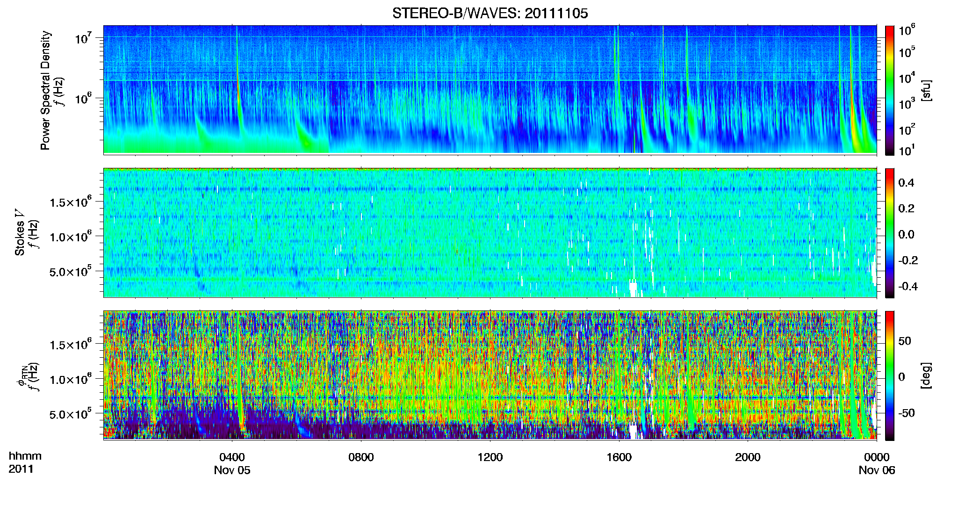Click the 0000 time axis label

point(877,457)
